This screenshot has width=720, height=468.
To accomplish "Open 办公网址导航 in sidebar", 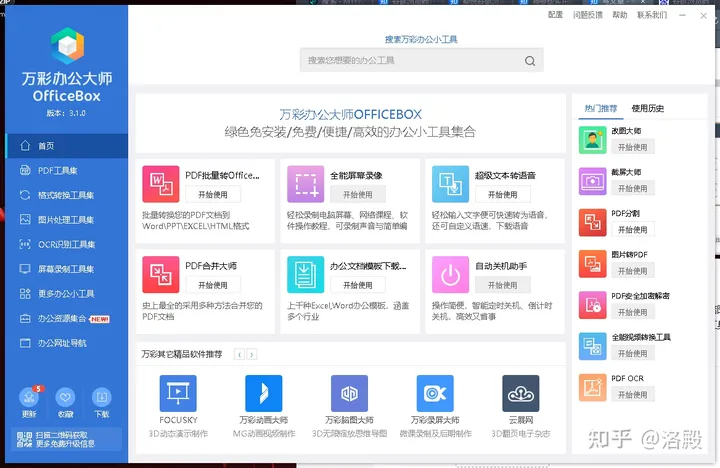I will pos(67,343).
